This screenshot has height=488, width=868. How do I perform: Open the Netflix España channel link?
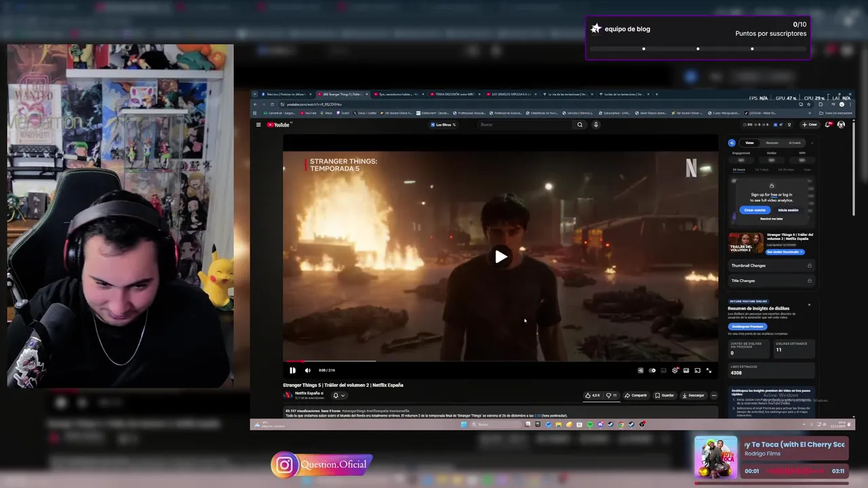click(309, 393)
